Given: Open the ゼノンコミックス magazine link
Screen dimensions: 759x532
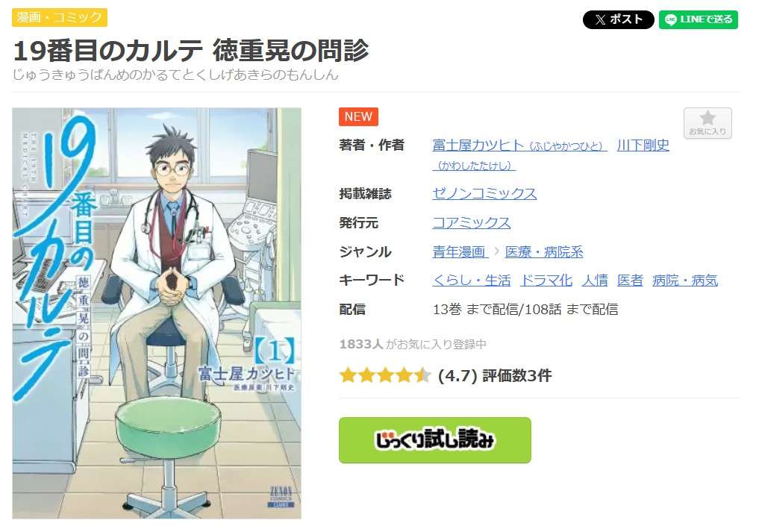Looking at the screenshot, I should coord(484,194).
